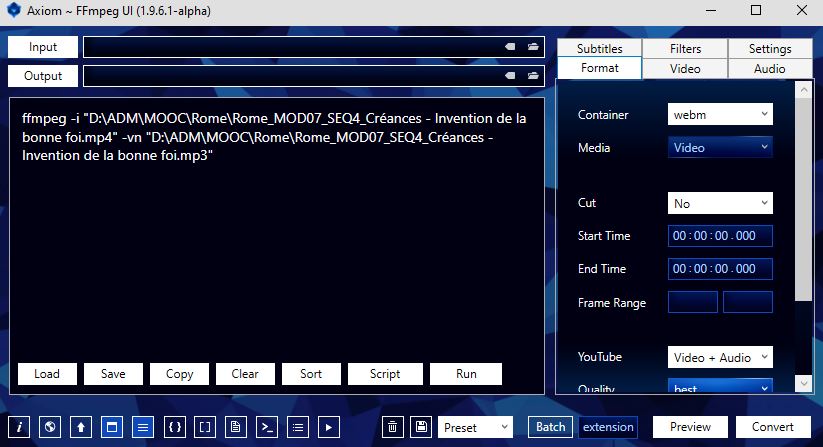Click the Axiom app logo in title bar
The width and height of the screenshot is (823, 447).
coord(14,10)
